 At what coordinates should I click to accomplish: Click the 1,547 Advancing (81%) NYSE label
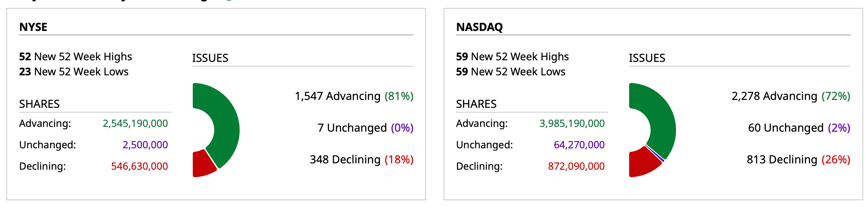pyautogui.click(x=354, y=96)
